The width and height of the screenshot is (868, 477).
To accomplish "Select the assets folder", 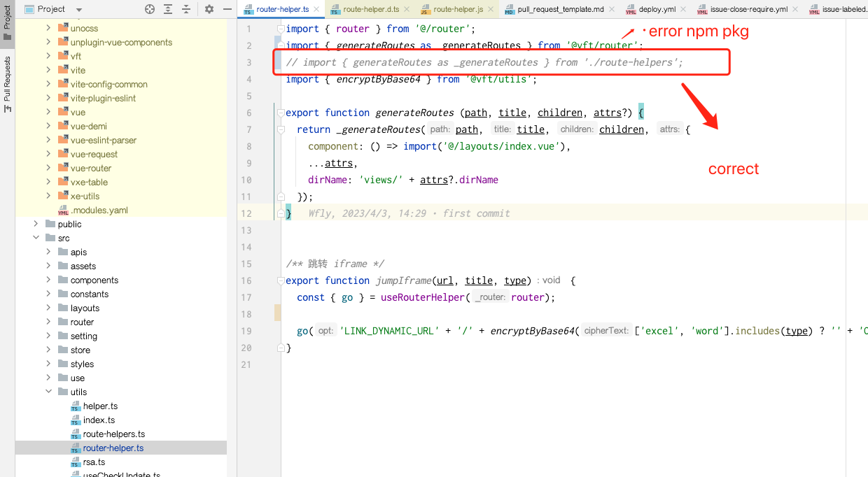I will (x=83, y=266).
